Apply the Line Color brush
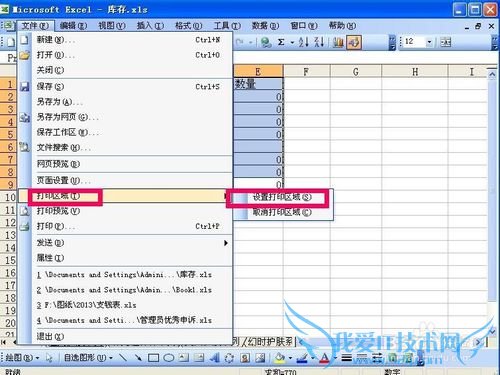The width and height of the screenshot is (500, 375). [x=302, y=358]
